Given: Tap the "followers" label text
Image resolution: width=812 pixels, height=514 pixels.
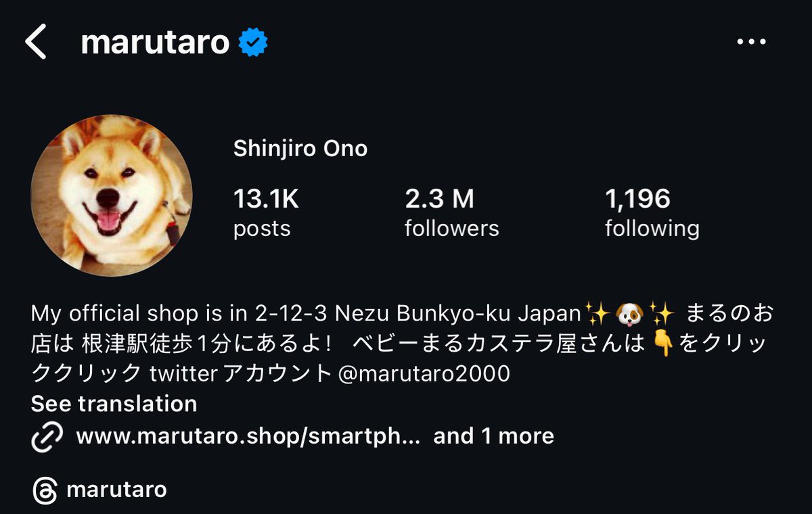Looking at the screenshot, I should pyautogui.click(x=451, y=229).
